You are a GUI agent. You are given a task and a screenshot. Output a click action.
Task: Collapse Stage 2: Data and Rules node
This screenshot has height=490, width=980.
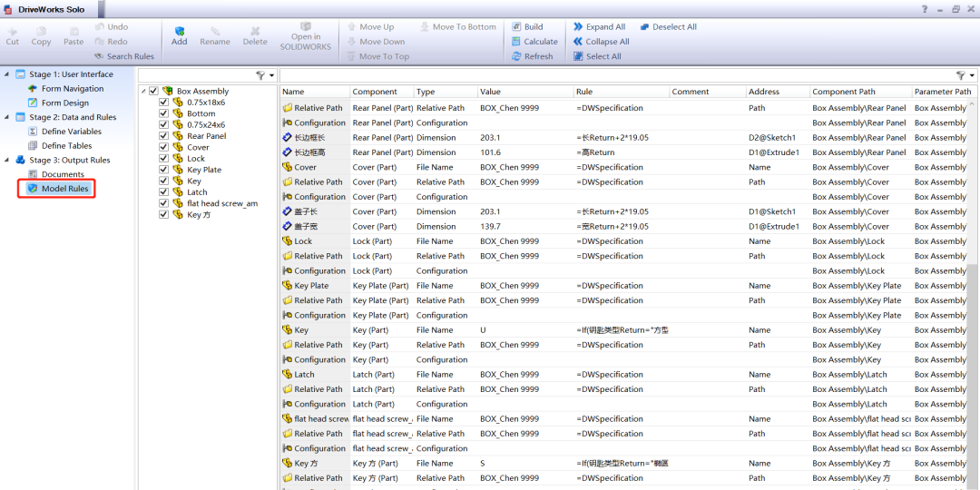tap(7, 117)
